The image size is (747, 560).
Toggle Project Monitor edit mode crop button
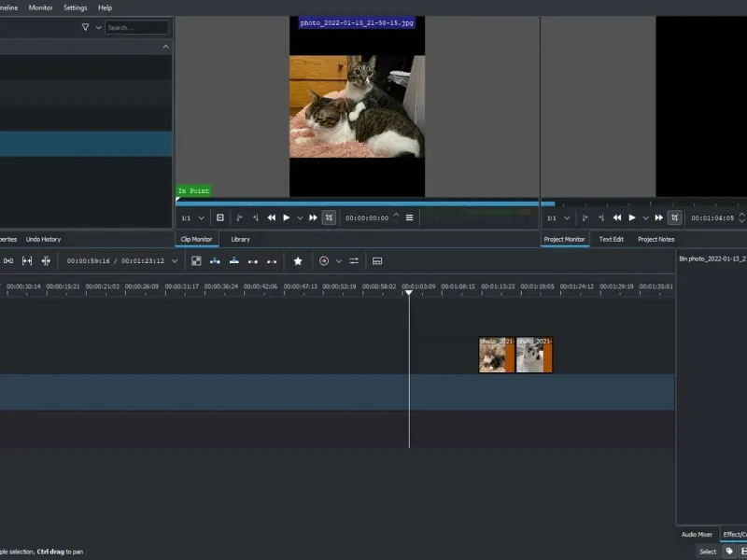[674, 217]
